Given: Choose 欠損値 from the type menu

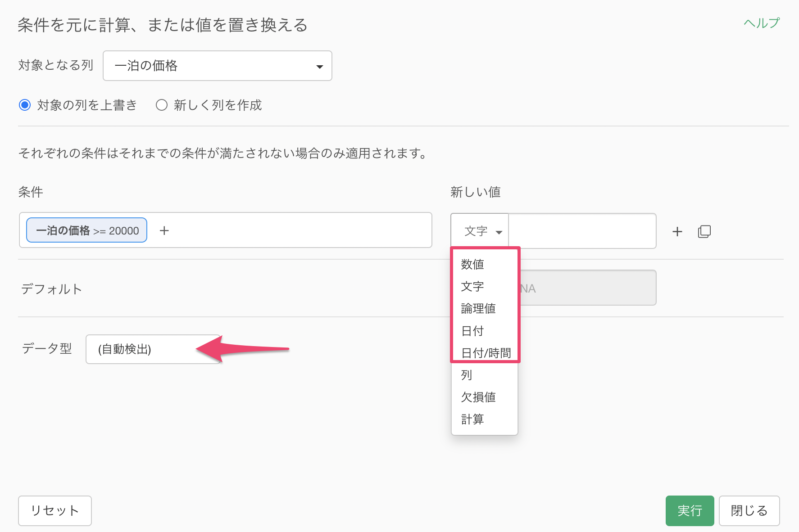Looking at the screenshot, I should [x=478, y=397].
